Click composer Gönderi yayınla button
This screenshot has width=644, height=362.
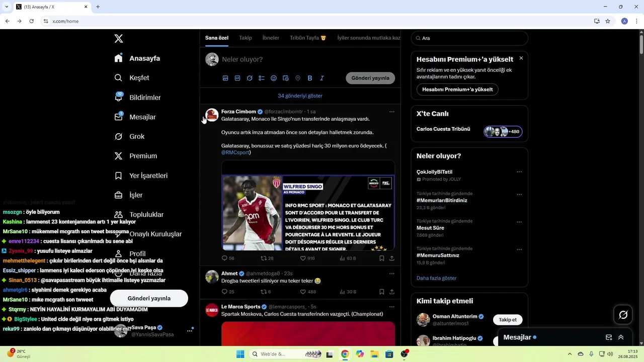[370, 78]
